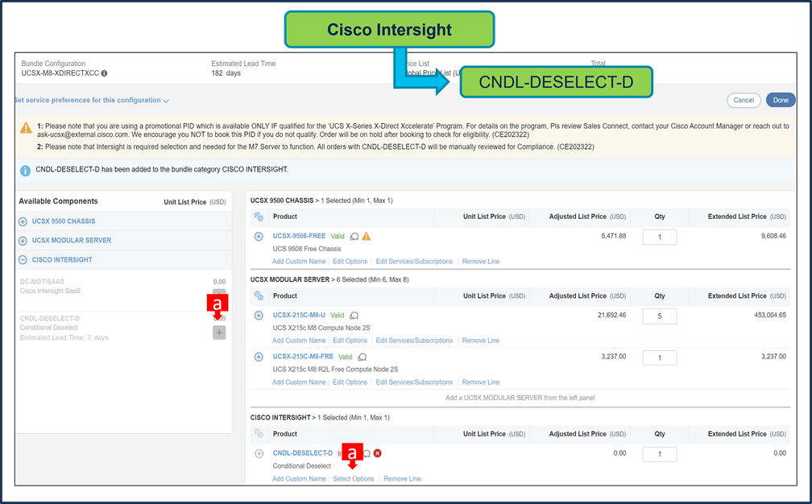812x504 pixels.
Task: Open Edit Services/Subscriptions for UCSX-215C-M8-U
Action: [x=414, y=341]
